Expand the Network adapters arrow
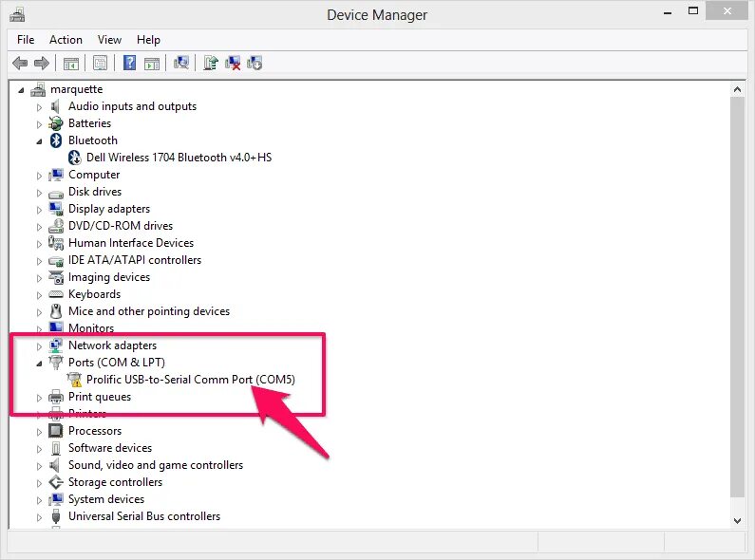 [40, 345]
